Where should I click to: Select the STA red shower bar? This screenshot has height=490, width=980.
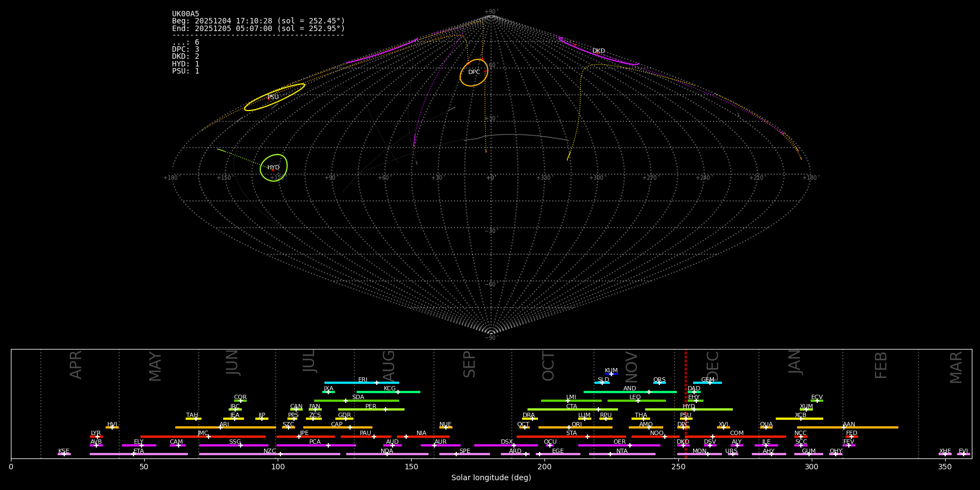click(571, 437)
